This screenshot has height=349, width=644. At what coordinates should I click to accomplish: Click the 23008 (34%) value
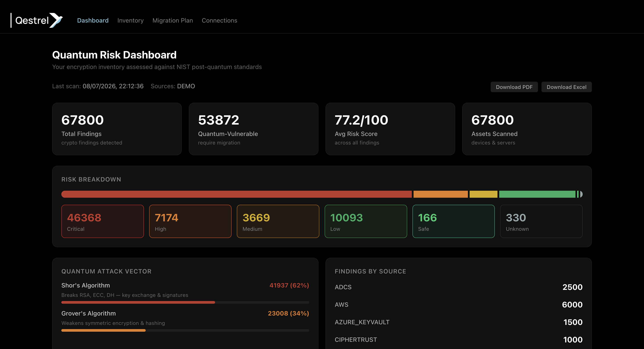(x=288, y=313)
